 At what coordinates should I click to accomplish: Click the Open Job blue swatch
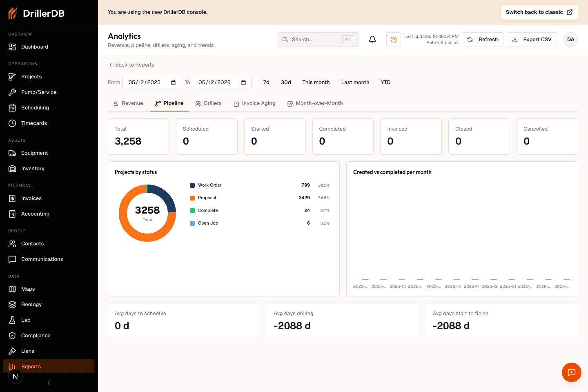click(192, 223)
